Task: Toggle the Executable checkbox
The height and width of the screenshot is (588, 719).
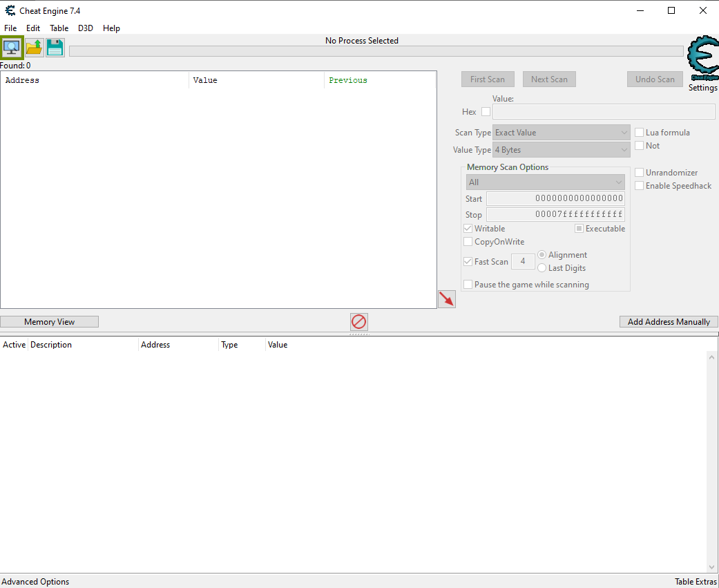Action: (x=579, y=229)
